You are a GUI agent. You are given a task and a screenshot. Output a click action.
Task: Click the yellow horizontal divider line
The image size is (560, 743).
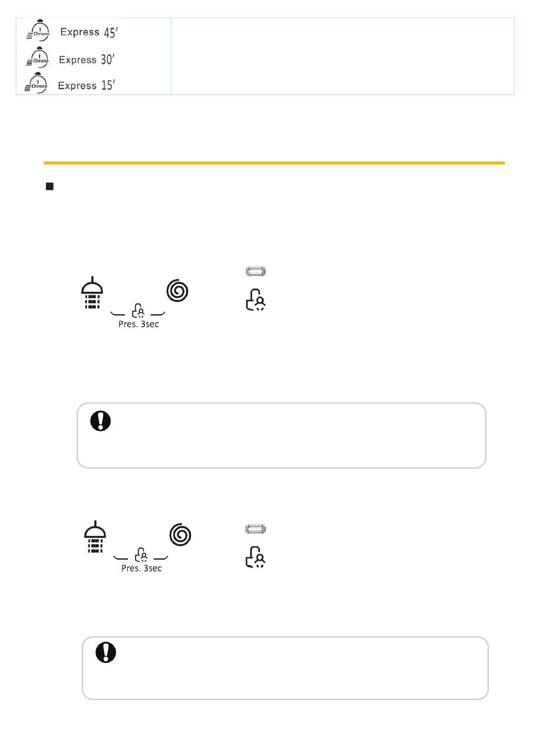(274, 162)
